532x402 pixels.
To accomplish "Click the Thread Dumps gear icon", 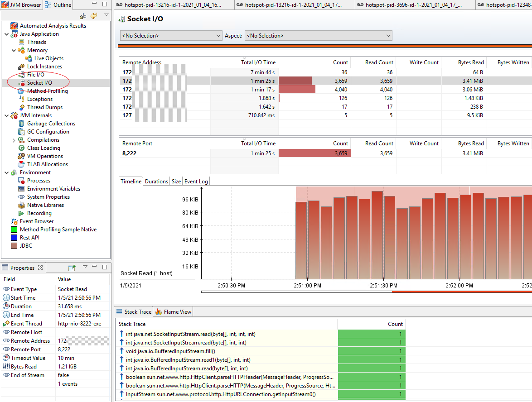I will click(21, 107).
